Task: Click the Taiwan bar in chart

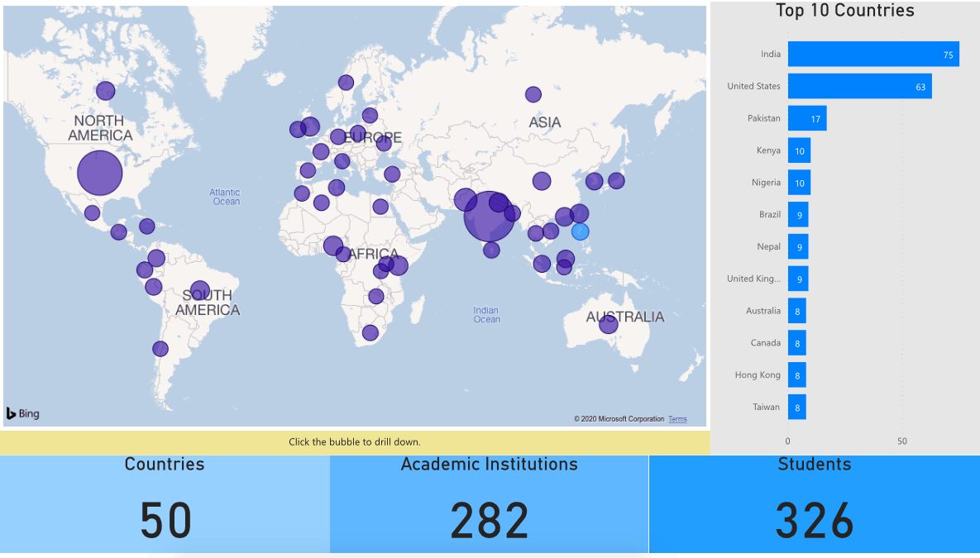Action: 796,407
